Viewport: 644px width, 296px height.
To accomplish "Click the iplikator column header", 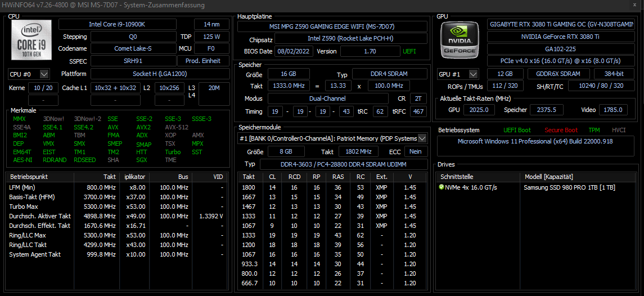I will pos(134,177).
